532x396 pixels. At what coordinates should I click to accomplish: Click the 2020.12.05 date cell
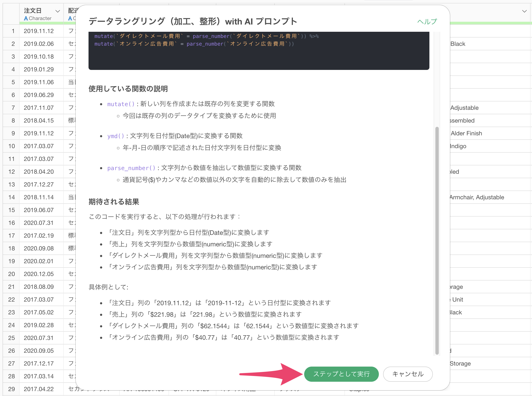(x=39, y=274)
